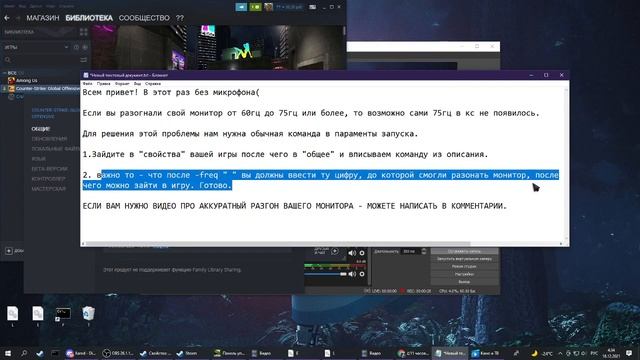Click Notepad's horizontal scrollbar
The height and width of the screenshot is (360, 640).
pyautogui.click(x=278, y=244)
